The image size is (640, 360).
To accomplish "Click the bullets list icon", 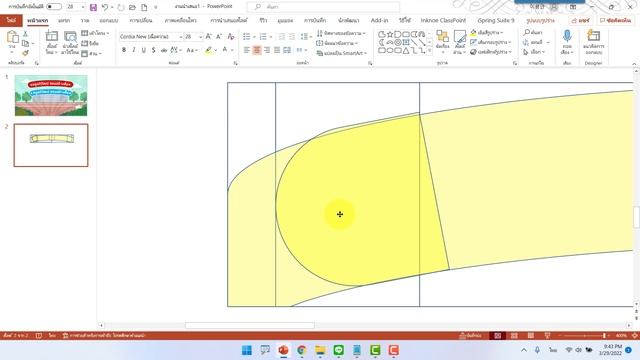I will point(247,37).
